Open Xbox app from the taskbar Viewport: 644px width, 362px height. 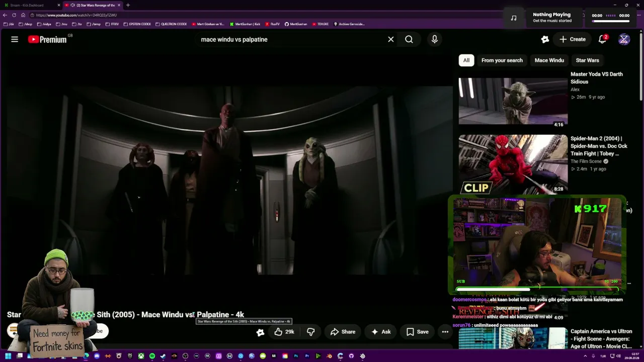(x=141, y=356)
